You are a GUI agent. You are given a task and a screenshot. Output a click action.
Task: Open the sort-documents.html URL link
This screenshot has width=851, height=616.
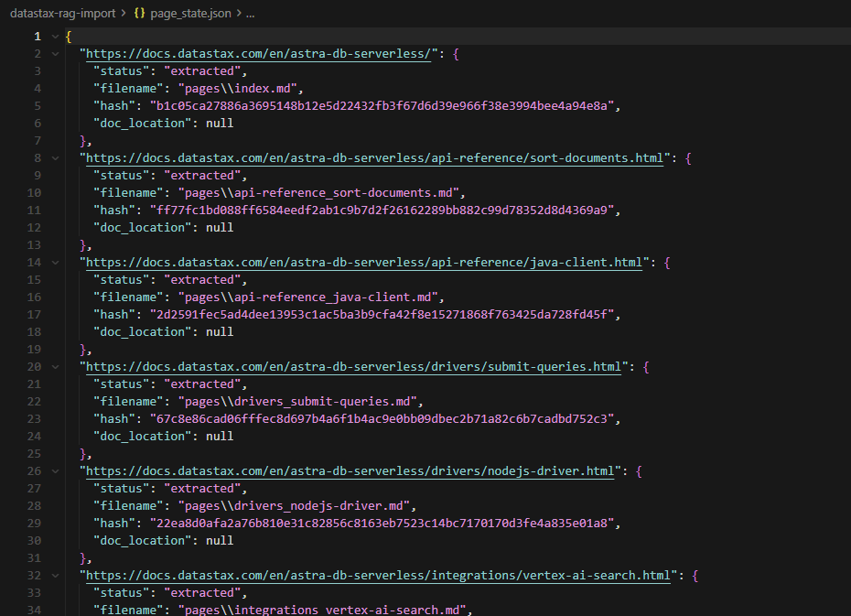(x=374, y=158)
